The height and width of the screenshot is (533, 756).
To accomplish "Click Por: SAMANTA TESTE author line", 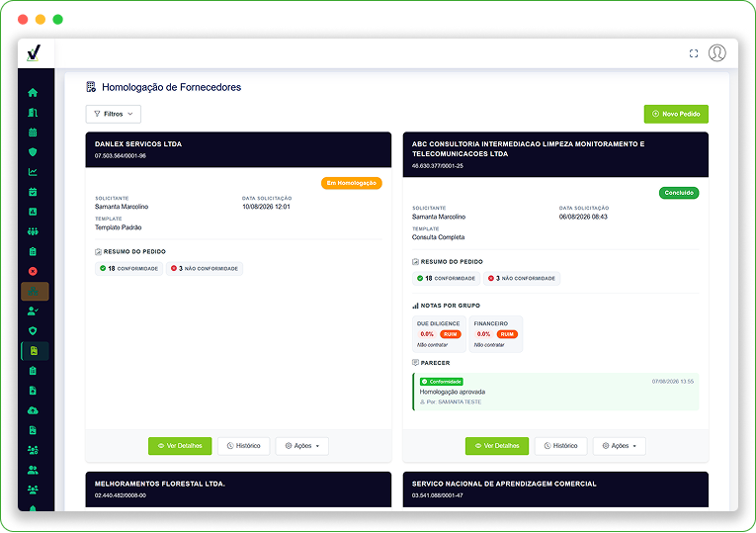I will pos(451,401).
